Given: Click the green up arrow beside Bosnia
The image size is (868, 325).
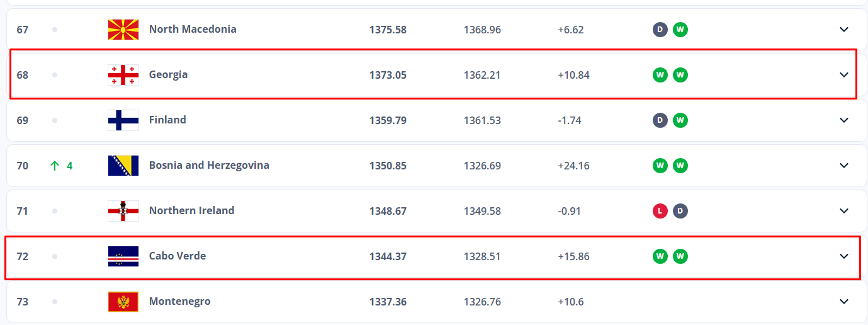Looking at the screenshot, I should tap(55, 166).
